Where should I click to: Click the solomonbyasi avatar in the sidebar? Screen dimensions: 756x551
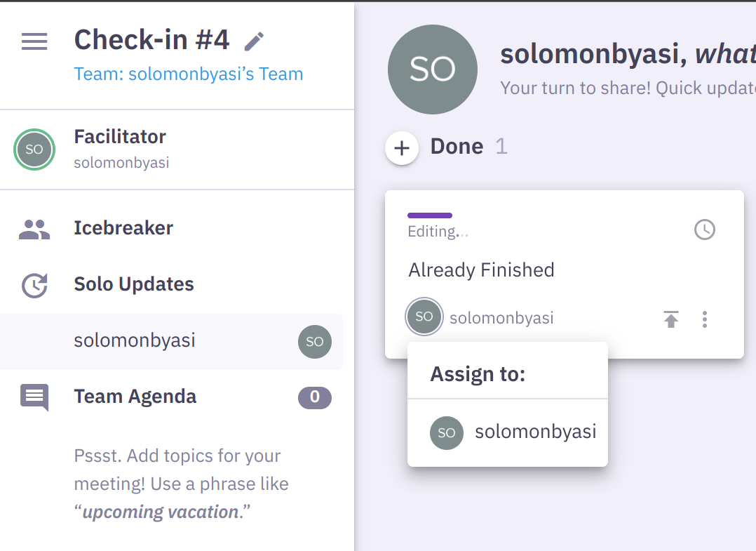[314, 342]
